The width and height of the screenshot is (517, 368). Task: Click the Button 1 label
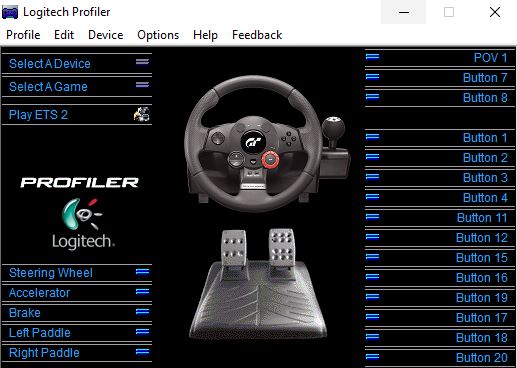(485, 138)
